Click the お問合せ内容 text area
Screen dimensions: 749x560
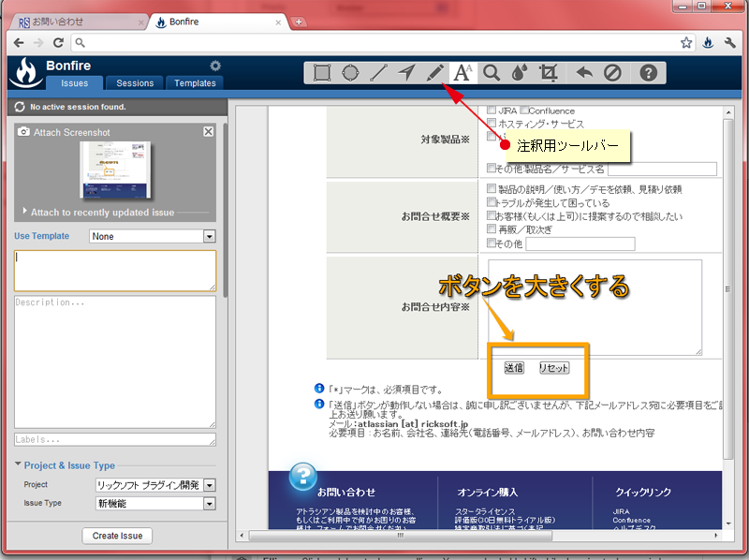coord(595,307)
